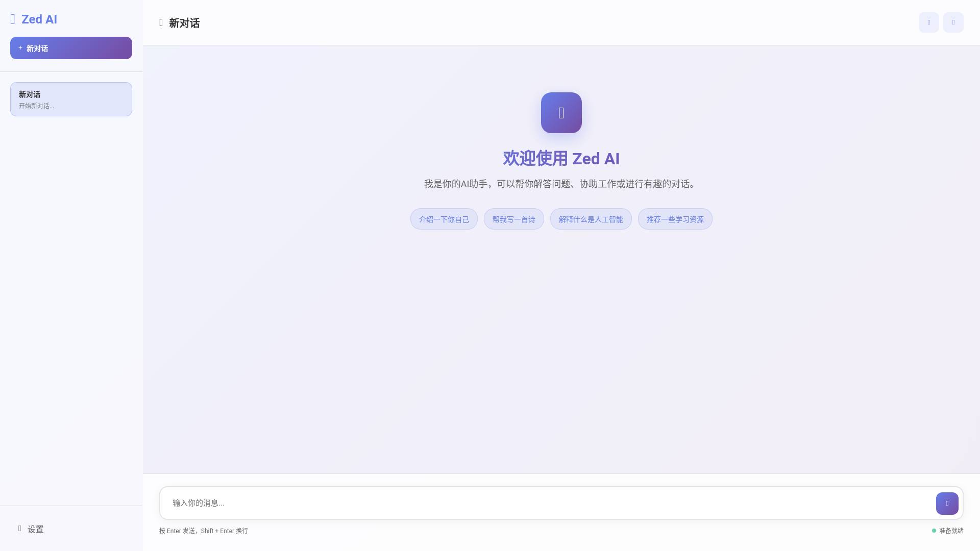Click the welcome heading 欢迎使用 Zed AI
This screenshot has width=980, height=551.
(561, 159)
